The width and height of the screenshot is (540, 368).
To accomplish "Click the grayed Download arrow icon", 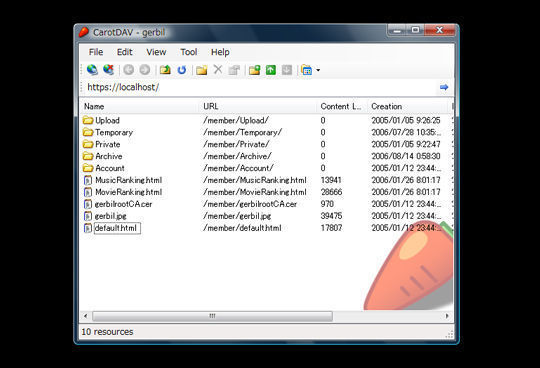I will [x=287, y=70].
